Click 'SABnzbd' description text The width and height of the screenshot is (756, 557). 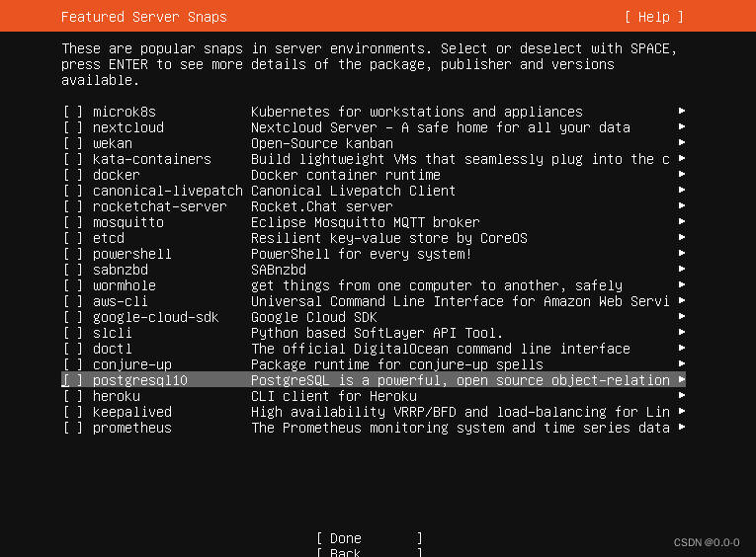pyautogui.click(x=279, y=270)
